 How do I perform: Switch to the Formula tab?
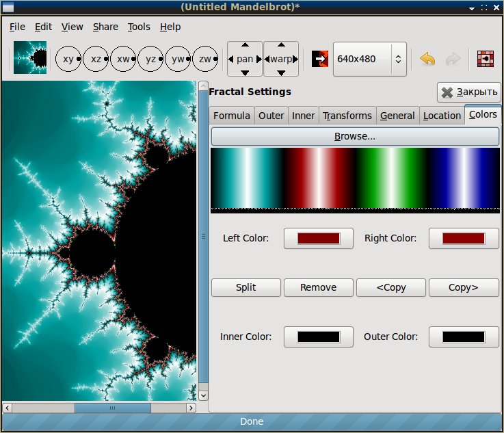(232, 116)
